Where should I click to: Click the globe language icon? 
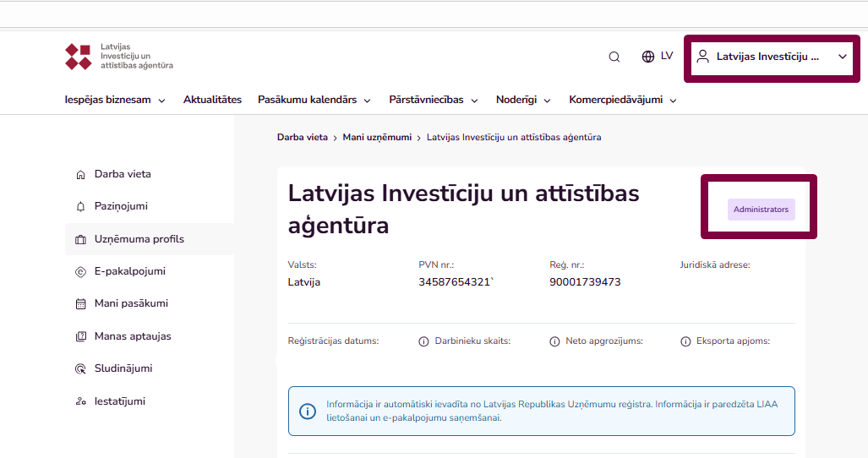(x=648, y=57)
